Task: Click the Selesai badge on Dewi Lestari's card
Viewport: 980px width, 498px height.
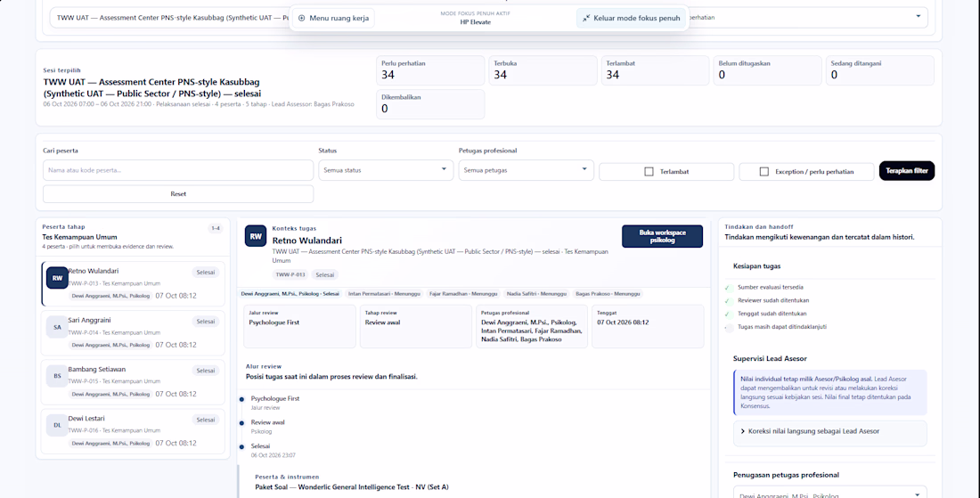Action: 206,420
